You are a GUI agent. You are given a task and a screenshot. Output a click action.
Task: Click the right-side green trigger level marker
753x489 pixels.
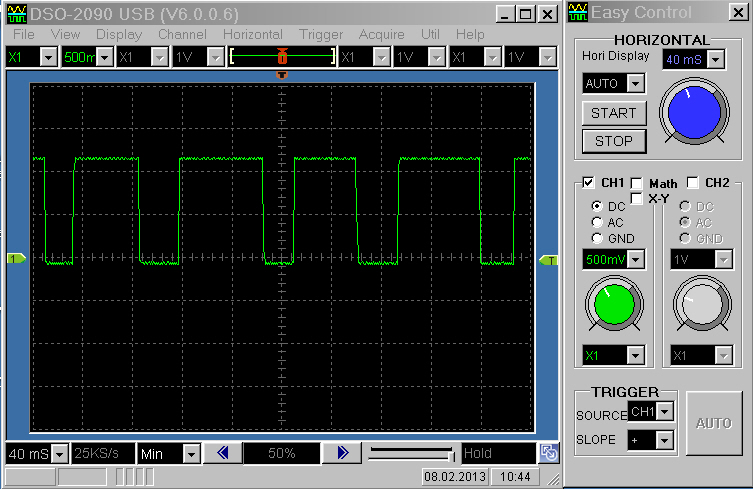tap(549, 260)
